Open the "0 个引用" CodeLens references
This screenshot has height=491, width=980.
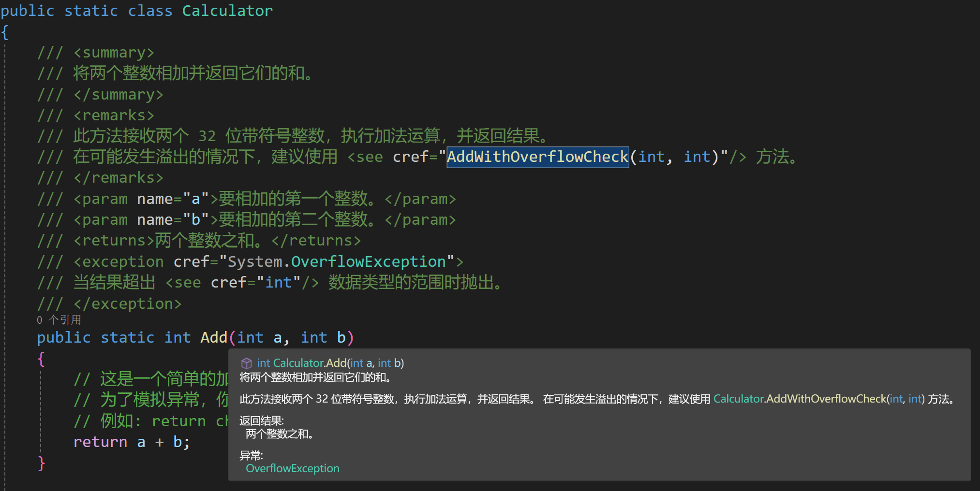pyautogui.click(x=59, y=320)
